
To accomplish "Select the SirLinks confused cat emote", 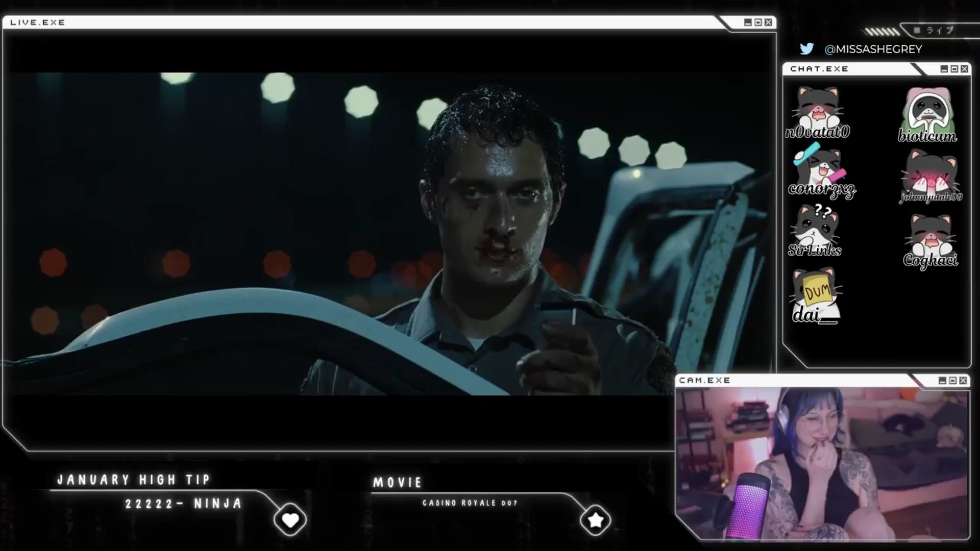I will coord(815,230).
